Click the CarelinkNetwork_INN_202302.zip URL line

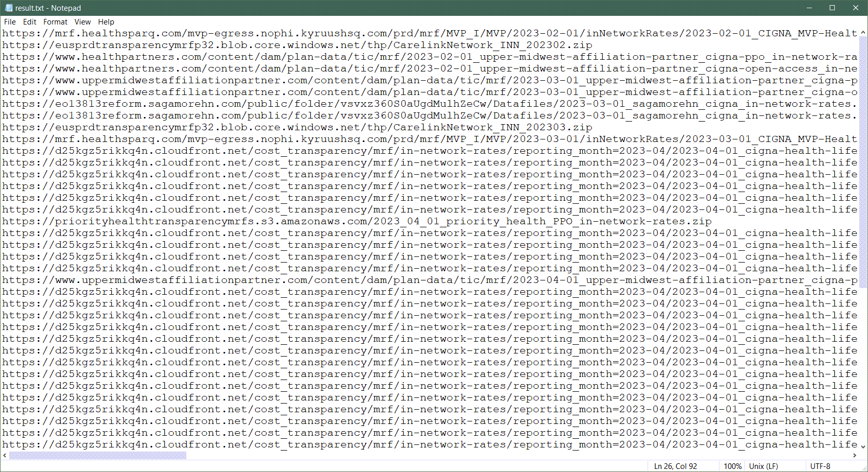pyautogui.click(x=297, y=45)
